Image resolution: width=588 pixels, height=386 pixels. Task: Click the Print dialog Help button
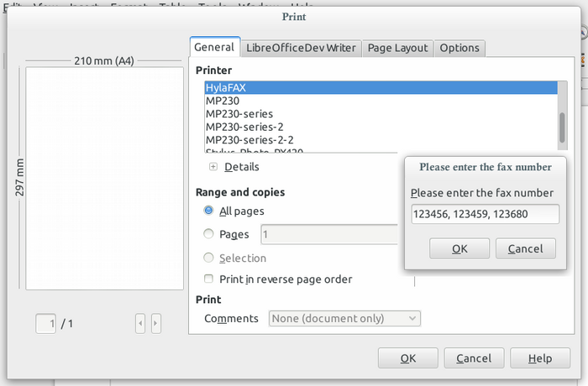click(x=539, y=358)
